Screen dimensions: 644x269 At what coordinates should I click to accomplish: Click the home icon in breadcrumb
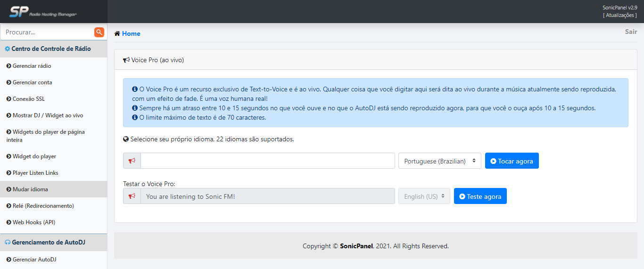[117, 33]
